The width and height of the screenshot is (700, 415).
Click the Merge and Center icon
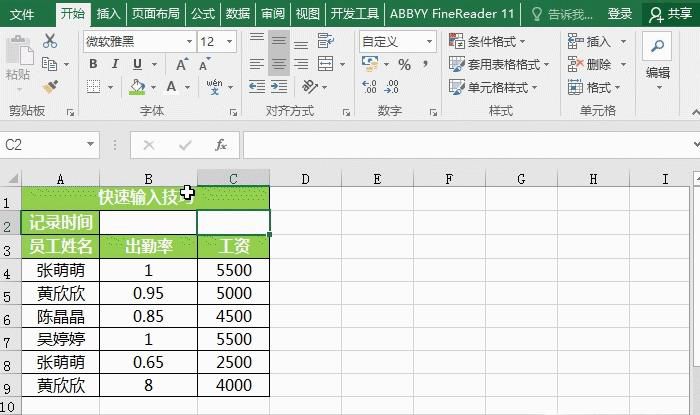pyautogui.click(x=325, y=64)
